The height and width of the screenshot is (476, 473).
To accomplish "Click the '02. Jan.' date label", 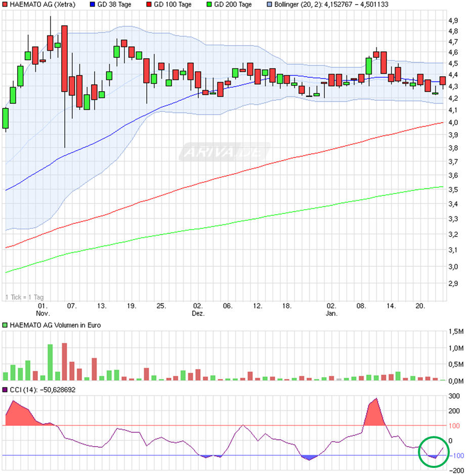I will pyautogui.click(x=331, y=309).
